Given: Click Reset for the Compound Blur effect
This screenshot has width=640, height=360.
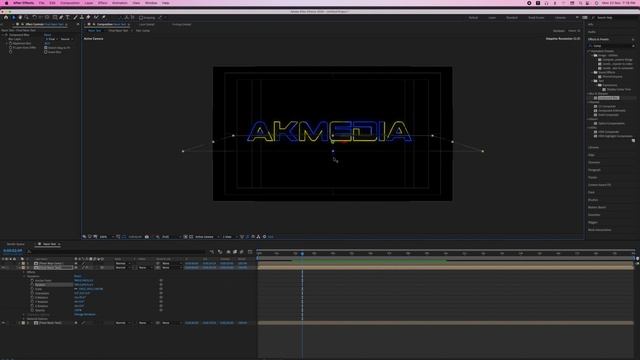Looking at the screenshot, I should pyautogui.click(x=47, y=35).
